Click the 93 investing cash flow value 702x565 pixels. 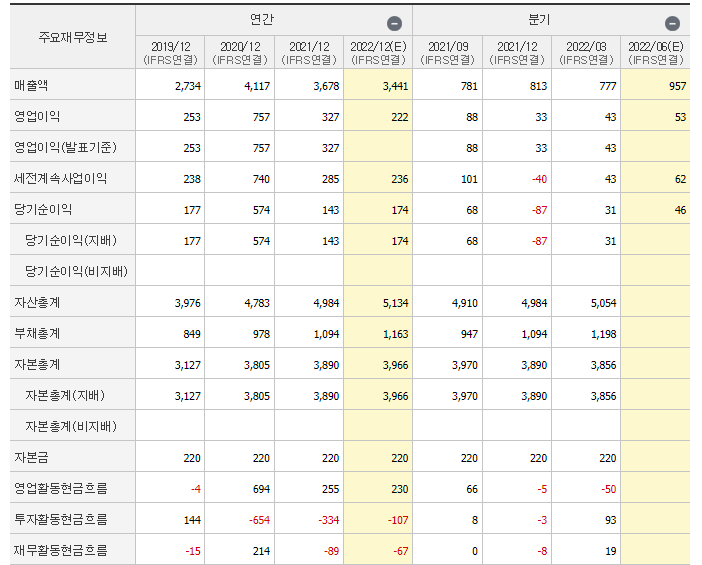tap(611, 520)
